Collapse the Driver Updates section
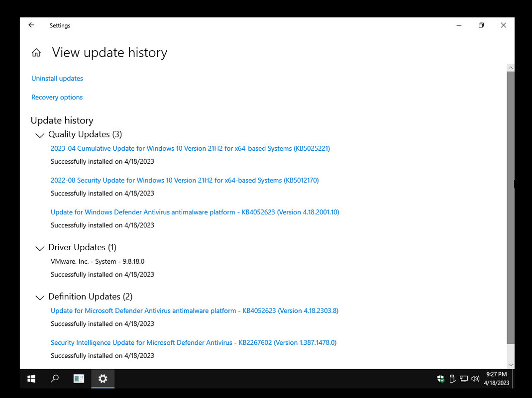 tap(40, 248)
